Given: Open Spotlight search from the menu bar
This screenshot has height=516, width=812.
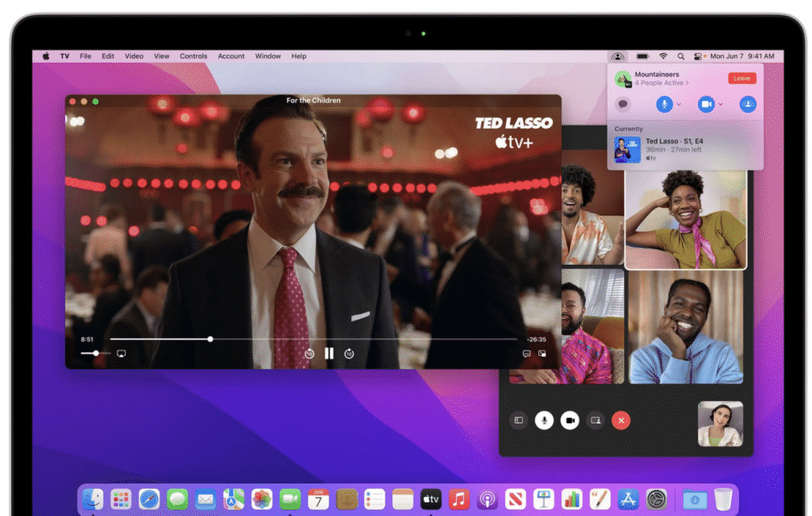Looking at the screenshot, I should 682,56.
